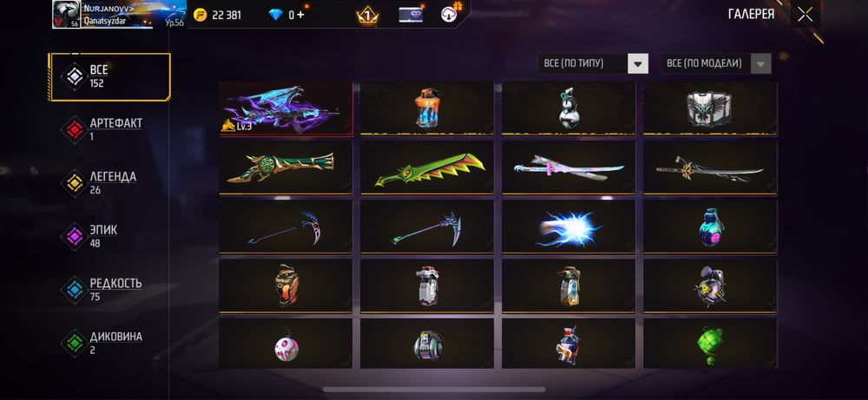Add diamonds using the plus icon
This screenshot has height=400, width=868.
(x=300, y=15)
